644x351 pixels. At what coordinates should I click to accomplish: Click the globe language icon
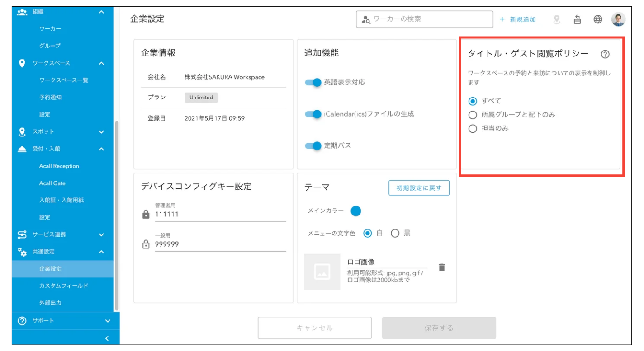click(598, 19)
